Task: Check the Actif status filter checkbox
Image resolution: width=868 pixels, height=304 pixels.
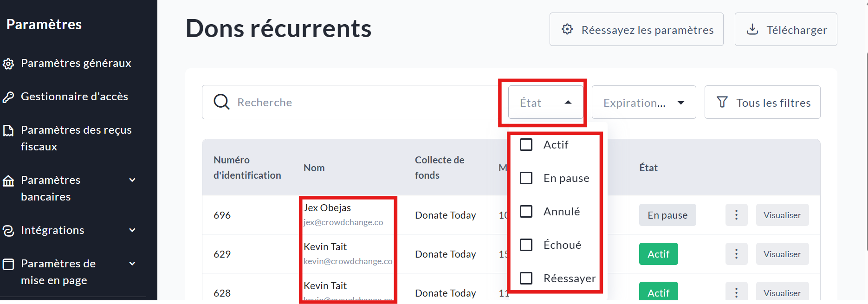Action: (x=526, y=145)
